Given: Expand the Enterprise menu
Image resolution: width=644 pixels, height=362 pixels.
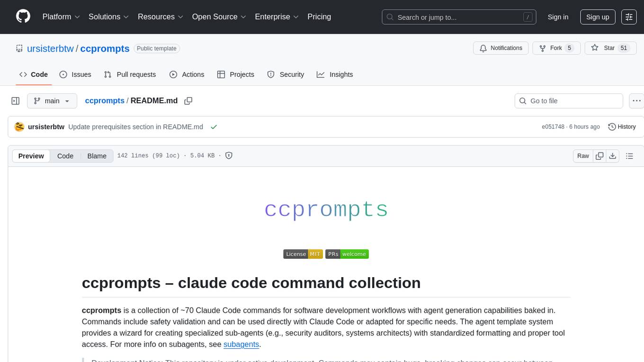Looking at the screenshot, I should coord(277,17).
